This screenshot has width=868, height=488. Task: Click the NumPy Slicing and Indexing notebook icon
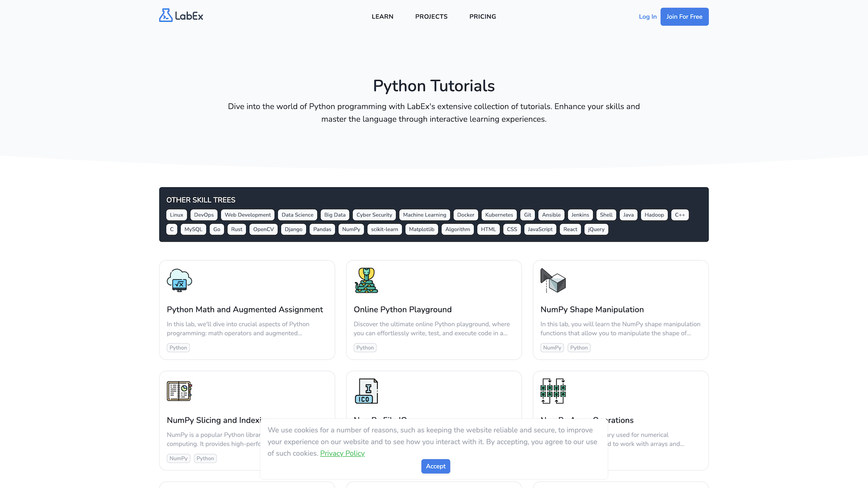coord(179,390)
